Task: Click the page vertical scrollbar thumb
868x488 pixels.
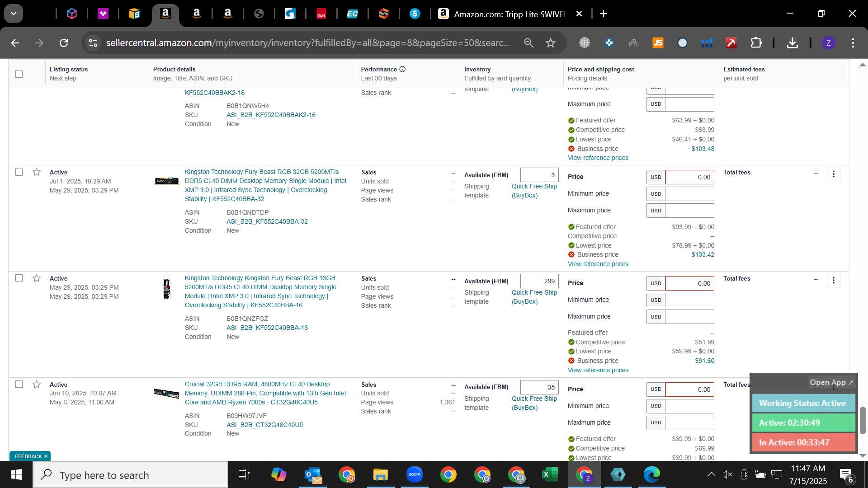Action: 863,420
